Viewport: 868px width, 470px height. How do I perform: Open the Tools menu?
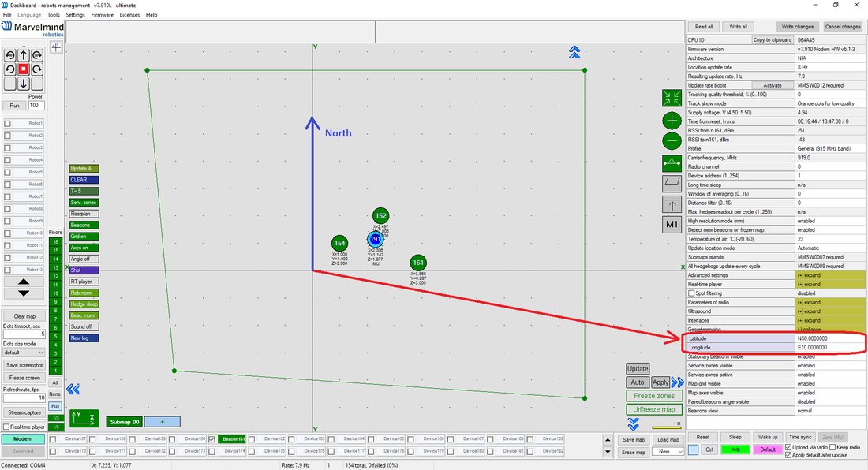coord(53,15)
